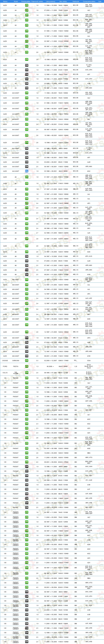This screenshot has width=104, height=644.
Task: Click the Rodzaj paliwa column header
Action: coord(26,1)
